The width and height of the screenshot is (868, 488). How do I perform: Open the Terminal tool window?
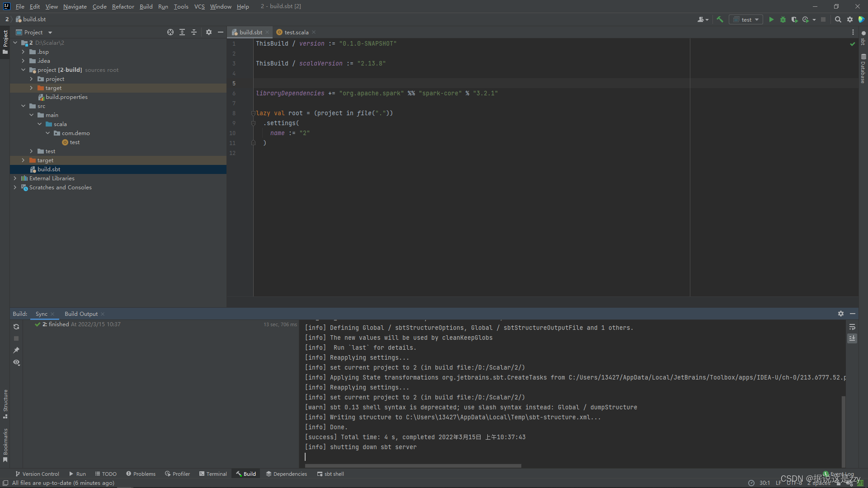(213, 474)
